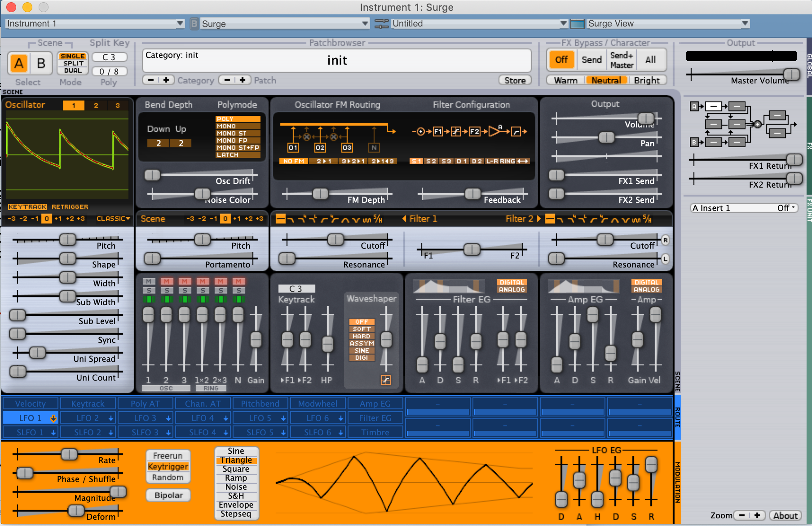Select the F1 block in filter configuration diagram
812x526 pixels.
[x=438, y=131]
